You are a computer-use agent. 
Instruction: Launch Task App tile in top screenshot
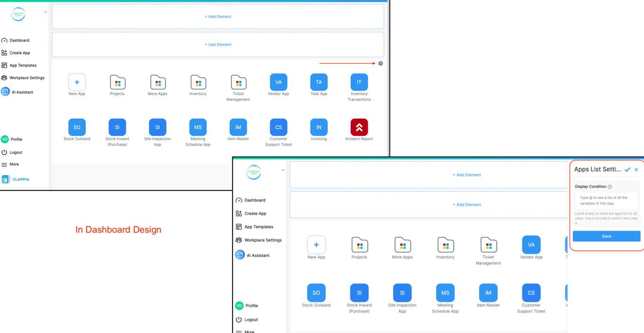point(319,82)
